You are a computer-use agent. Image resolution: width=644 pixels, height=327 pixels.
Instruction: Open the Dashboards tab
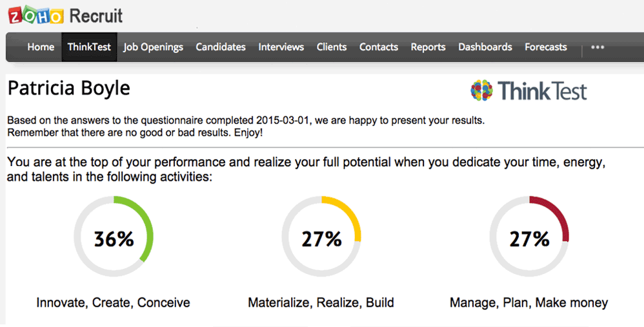click(x=485, y=47)
